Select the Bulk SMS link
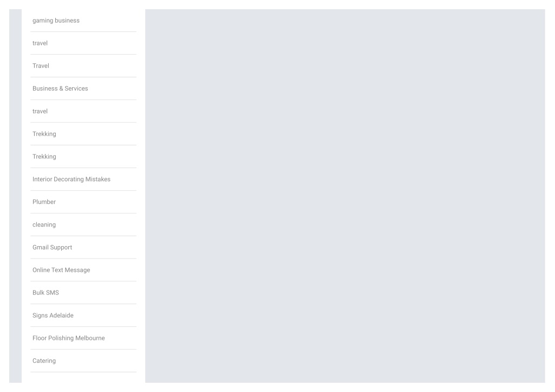This screenshot has width=555, height=392. (x=46, y=292)
